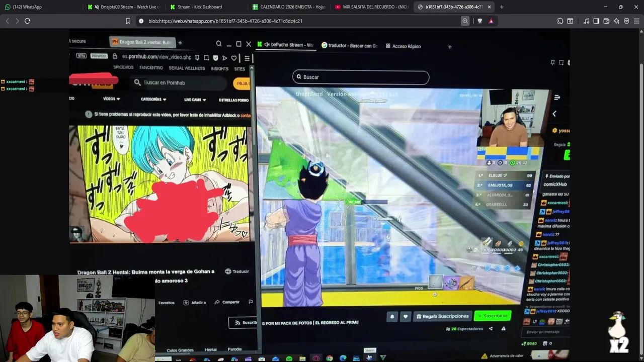Click the Opera address bar lock icon
Image resolution: width=644 pixels, height=362 pixels.
pyautogui.click(x=115, y=56)
